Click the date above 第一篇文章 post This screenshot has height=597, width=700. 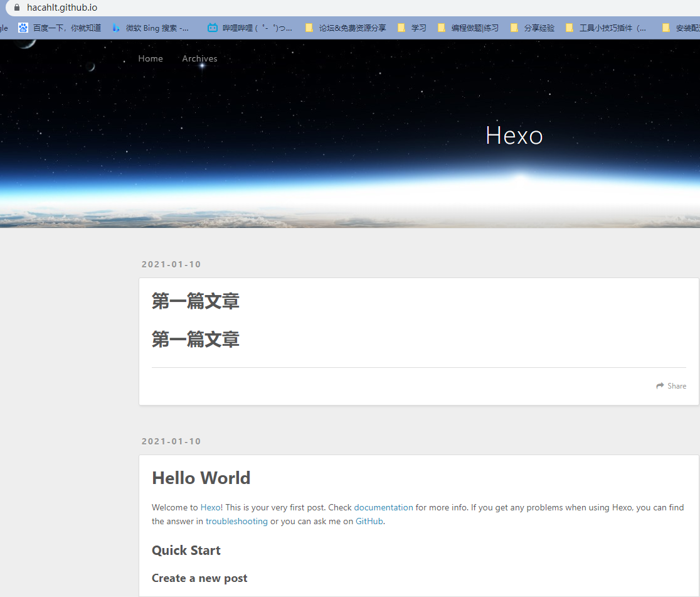[171, 264]
